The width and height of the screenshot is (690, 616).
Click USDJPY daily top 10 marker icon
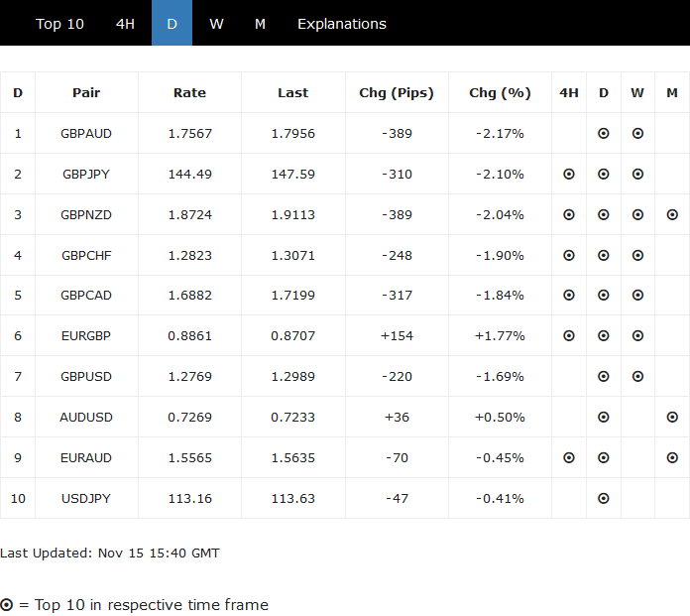coord(604,498)
